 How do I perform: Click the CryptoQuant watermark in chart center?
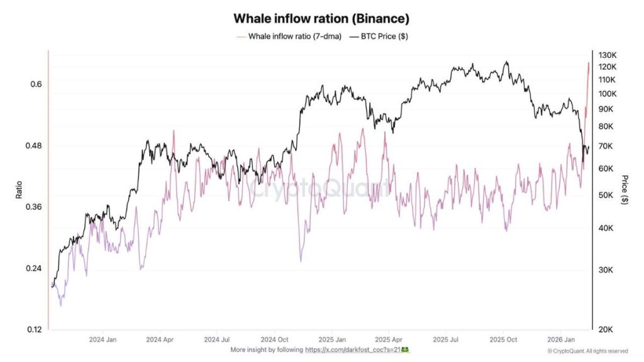point(321,187)
